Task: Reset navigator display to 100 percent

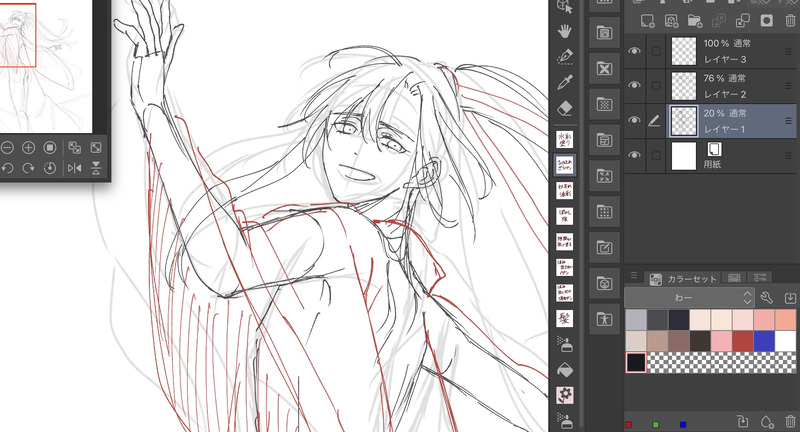Action: coord(49,147)
